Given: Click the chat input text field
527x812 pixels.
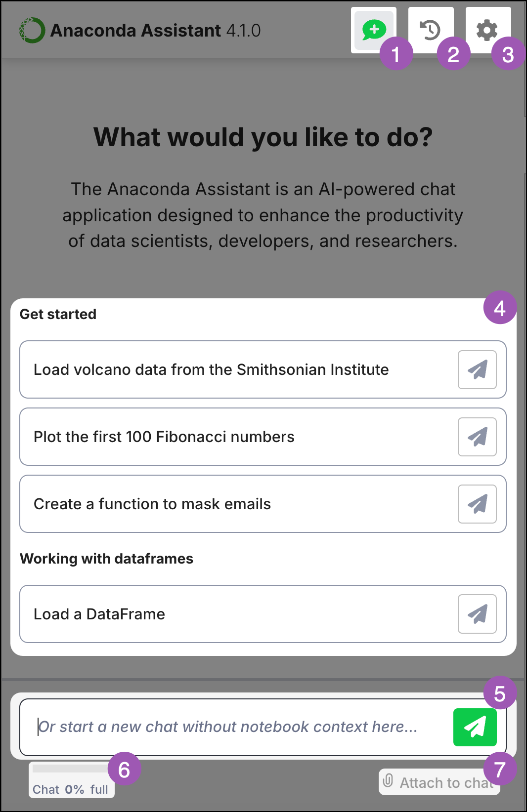Looking at the screenshot, I should tap(235, 727).
